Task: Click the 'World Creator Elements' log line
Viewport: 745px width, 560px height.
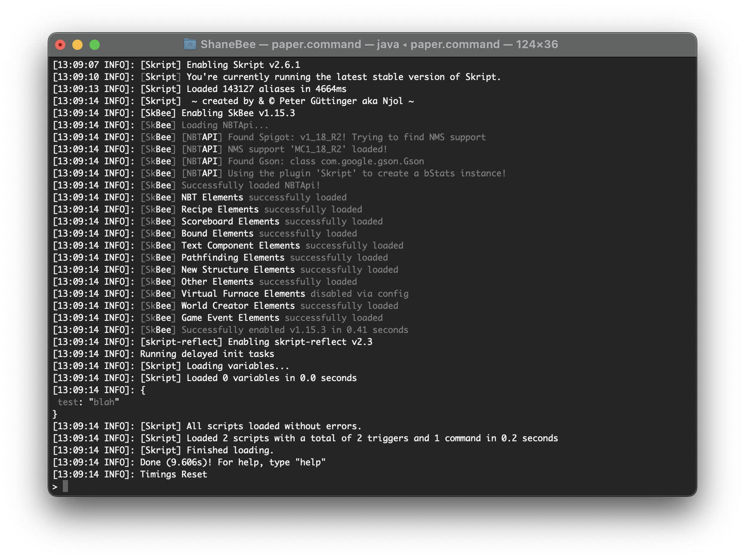Action: pyautogui.click(x=225, y=306)
